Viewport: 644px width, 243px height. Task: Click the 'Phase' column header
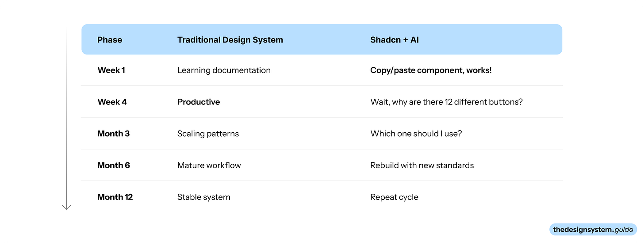click(x=110, y=40)
